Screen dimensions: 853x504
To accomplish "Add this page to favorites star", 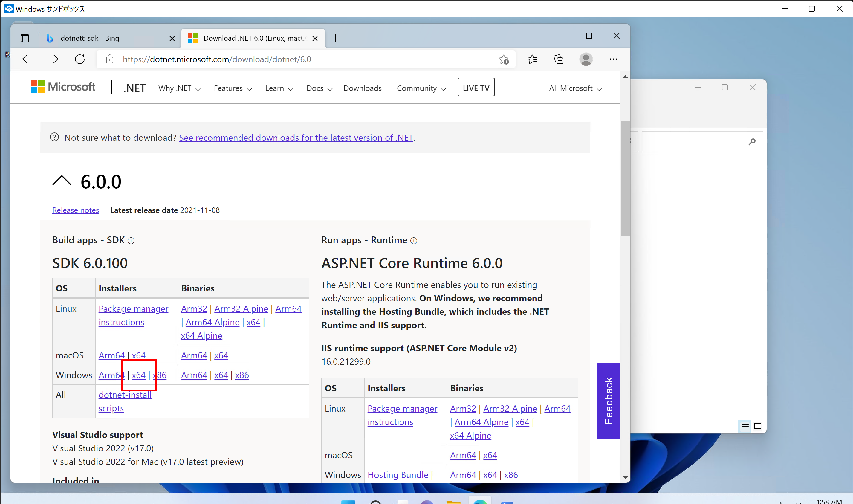I will (x=504, y=59).
